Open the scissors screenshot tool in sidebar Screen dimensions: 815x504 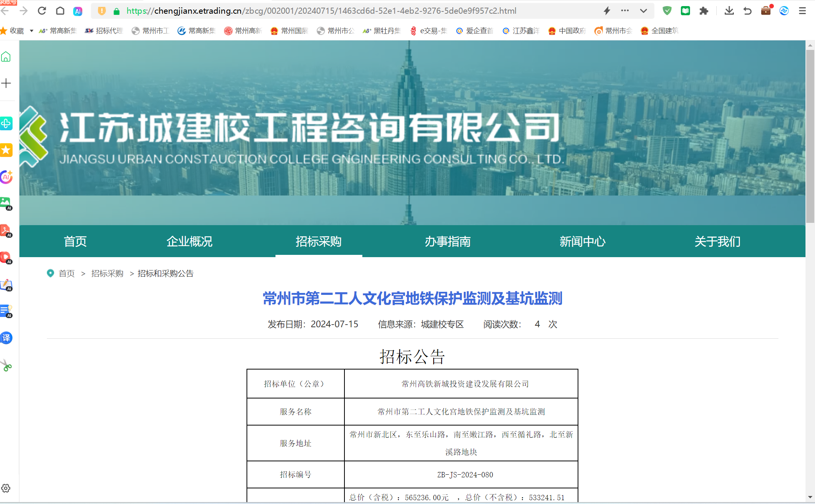tap(6, 366)
